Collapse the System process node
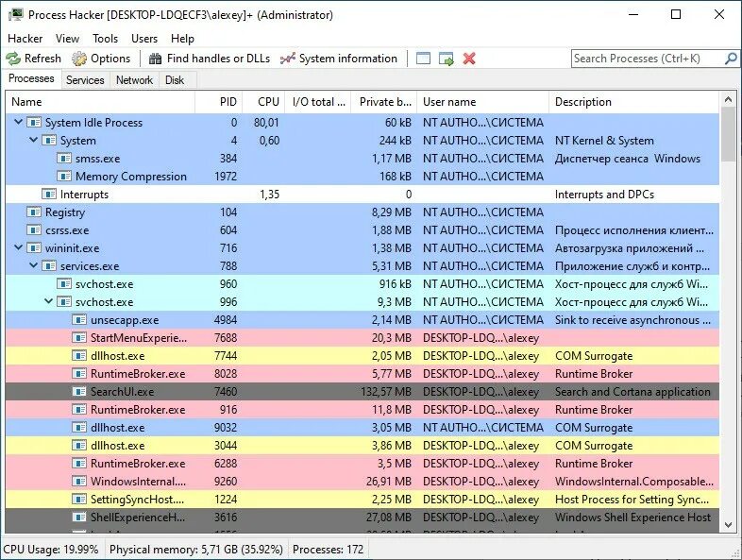 coord(34,140)
